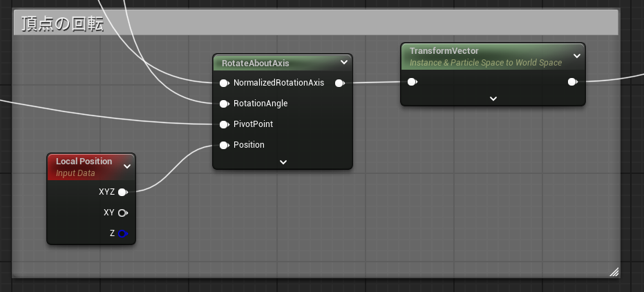Click the XY label in Local Position
This screenshot has width=644, height=292.
pyautogui.click(x=109, y=213)
